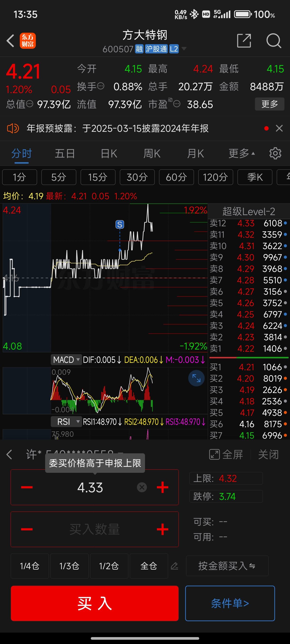Open 年报预披露 announcement text

(x=118, y=128)
